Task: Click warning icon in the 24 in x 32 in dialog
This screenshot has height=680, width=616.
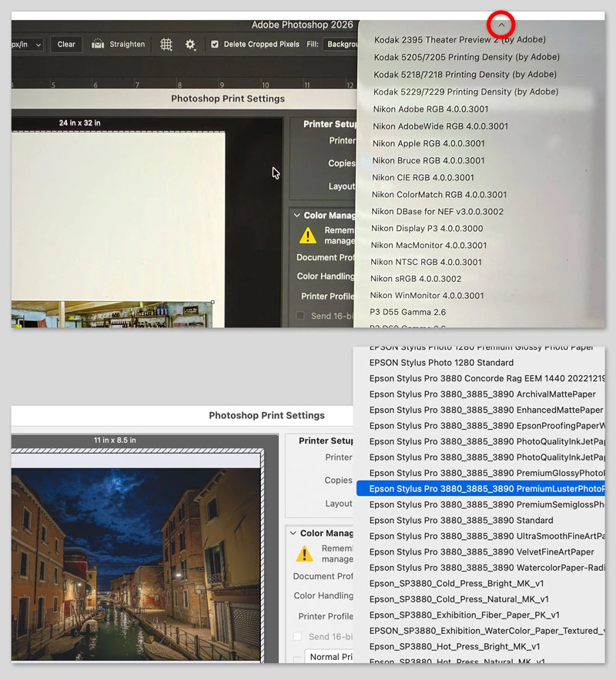Action: pos(308,236)
